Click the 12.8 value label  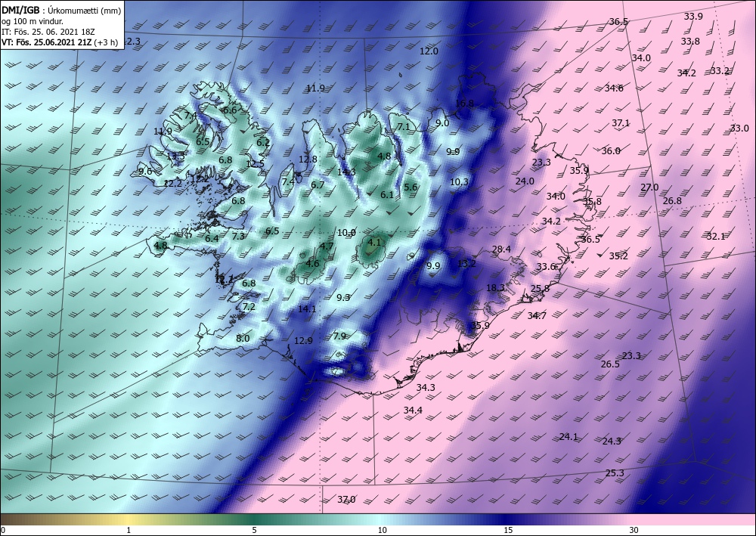pyautogui.click(x=308, y=160)
